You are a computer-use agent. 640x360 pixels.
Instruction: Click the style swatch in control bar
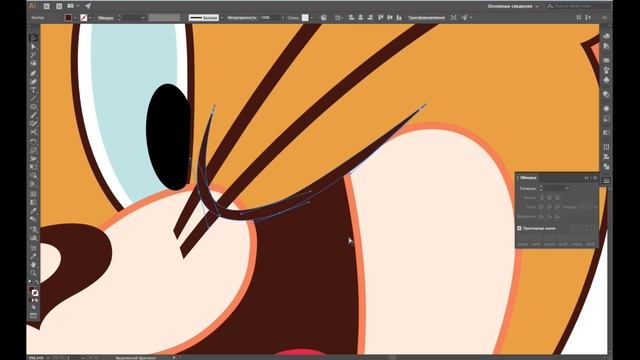(305, 18)
